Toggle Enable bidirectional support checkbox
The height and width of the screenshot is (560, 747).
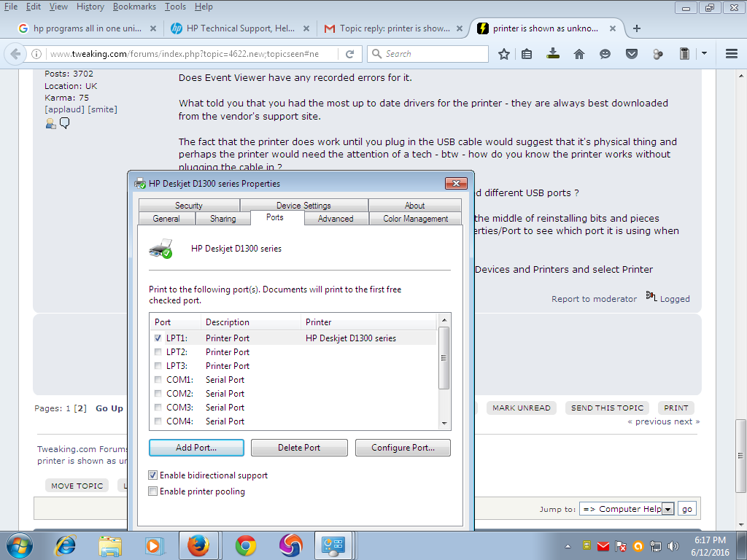point(153,475)
